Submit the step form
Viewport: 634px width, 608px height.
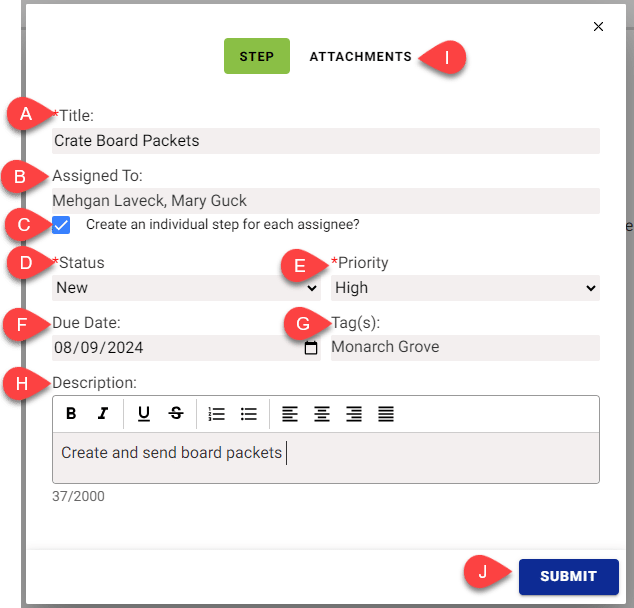click(568, 576)
